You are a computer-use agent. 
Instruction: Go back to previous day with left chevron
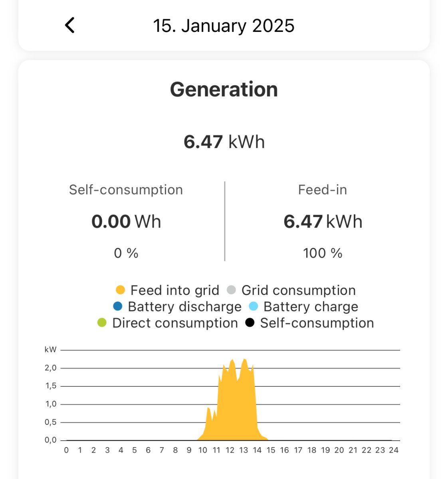coord(70,25)
